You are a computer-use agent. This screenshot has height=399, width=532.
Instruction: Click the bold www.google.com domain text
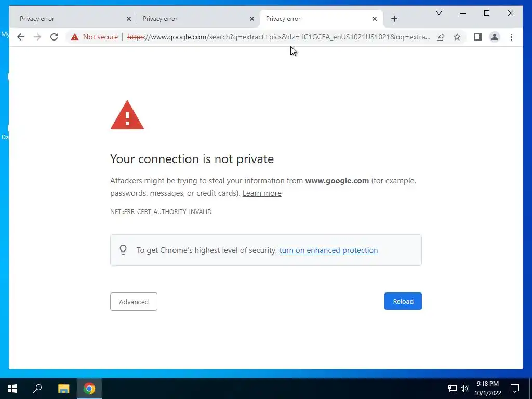337,181
